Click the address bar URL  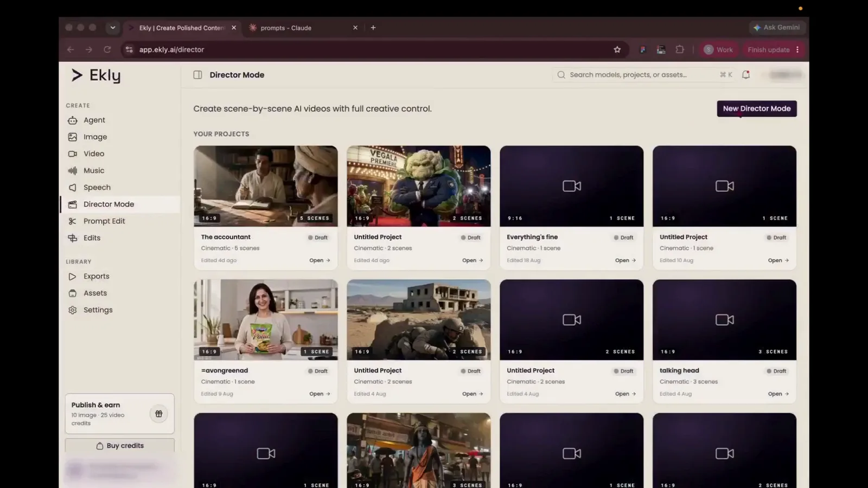tap(171, 49)
